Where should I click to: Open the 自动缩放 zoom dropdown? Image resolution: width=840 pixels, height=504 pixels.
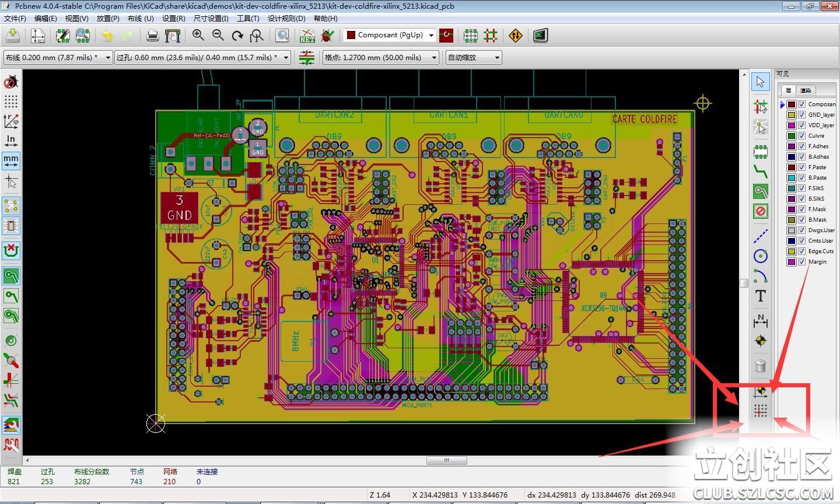(x=474, y=57)
